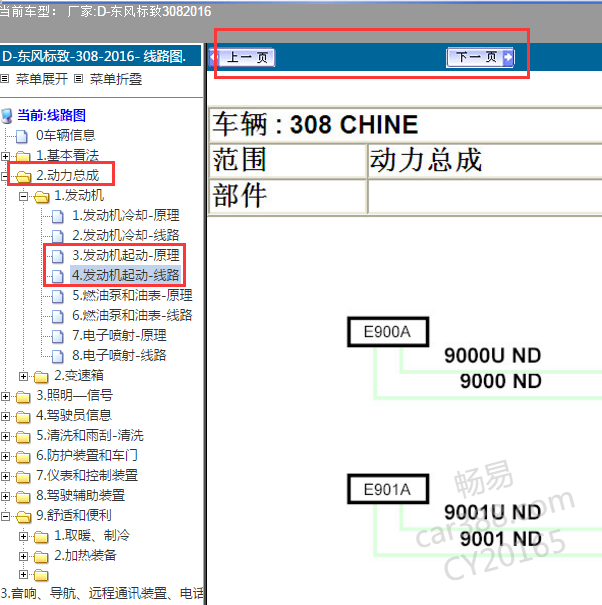
Task: Click the folder icon of 8.驾驶辅助装置
Action: (23, 497)
